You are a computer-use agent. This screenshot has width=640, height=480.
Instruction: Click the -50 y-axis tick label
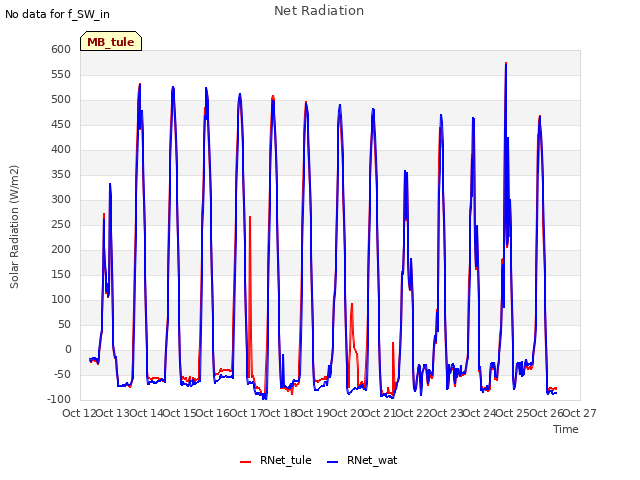click(62, 374)
